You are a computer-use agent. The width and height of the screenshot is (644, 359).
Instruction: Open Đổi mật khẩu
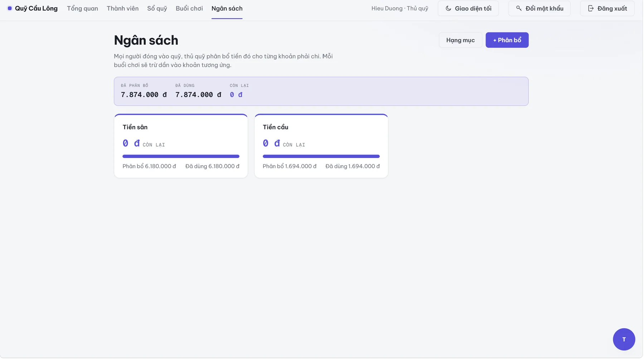[540, 8]
